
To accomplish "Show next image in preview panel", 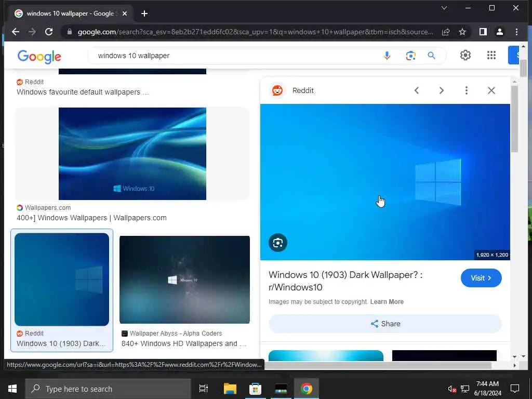I will [441, 90].
